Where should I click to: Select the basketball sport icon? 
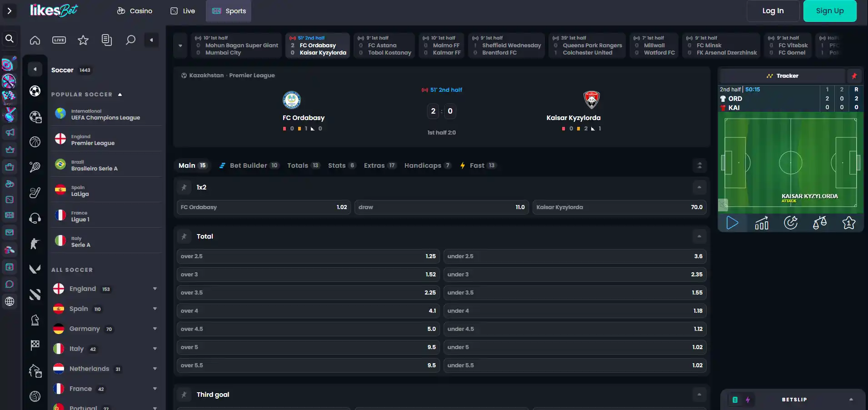click(x=35, y=142)
